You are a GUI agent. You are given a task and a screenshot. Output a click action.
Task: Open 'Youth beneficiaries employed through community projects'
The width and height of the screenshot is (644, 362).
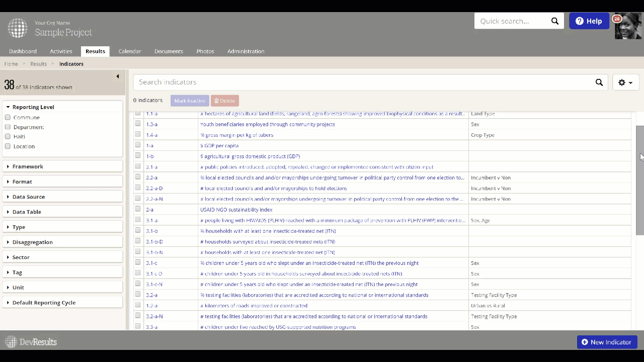click(x=268, y=124)
